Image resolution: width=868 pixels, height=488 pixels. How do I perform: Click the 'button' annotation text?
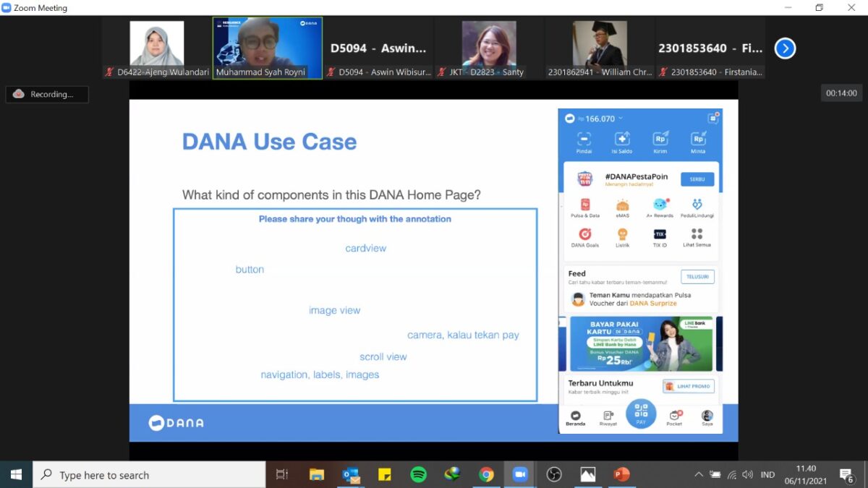tap(250, 269)
